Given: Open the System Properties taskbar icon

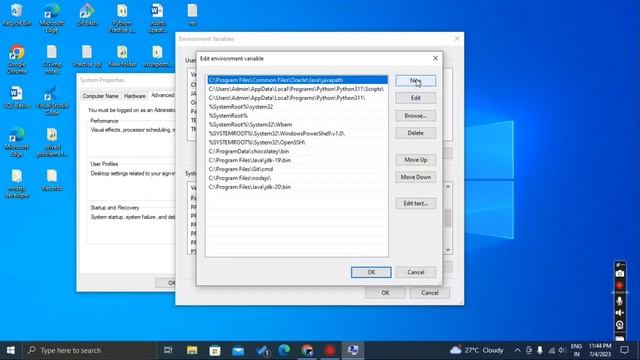Looking at the screenshot, I should 353,350.
